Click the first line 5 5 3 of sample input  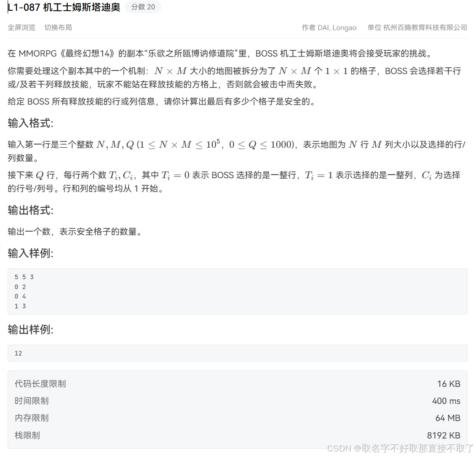[24, 277]
